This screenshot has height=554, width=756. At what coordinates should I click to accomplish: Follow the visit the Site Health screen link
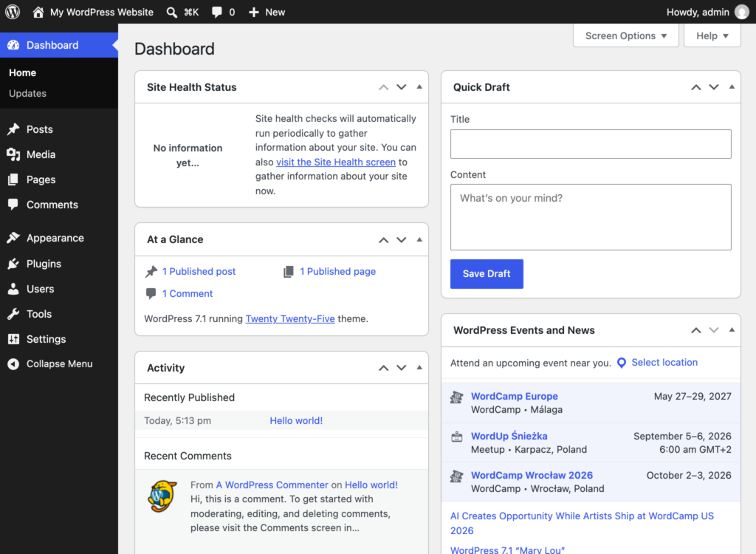pos(336,163)
